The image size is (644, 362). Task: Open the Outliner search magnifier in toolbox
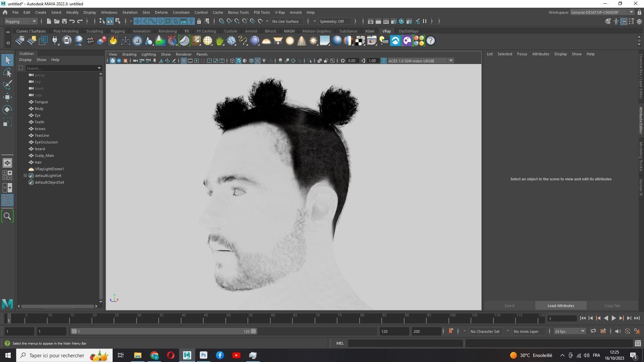(x=7, y=216)
